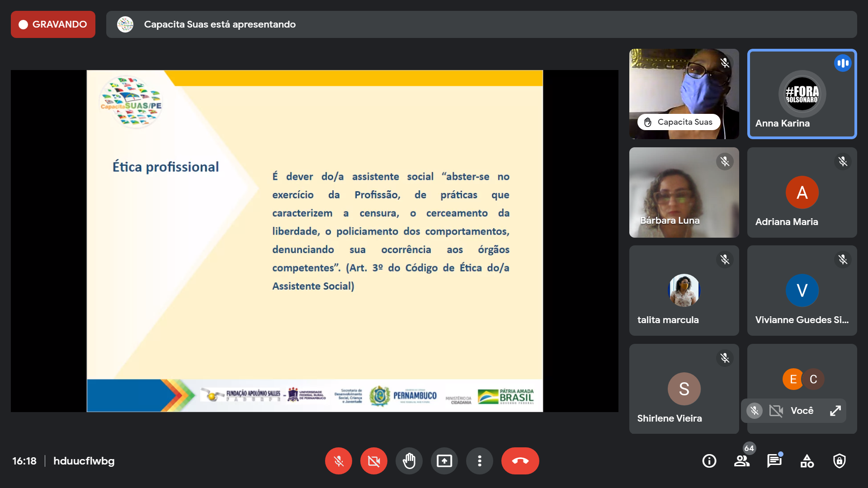Open host controls shield lock icon
Viewport: 868px width, 488px height.
839,461
